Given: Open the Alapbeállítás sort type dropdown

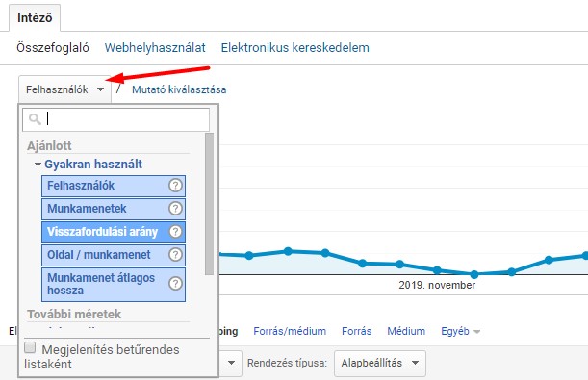Looking at the screenshot, I should tap(380, 363).
